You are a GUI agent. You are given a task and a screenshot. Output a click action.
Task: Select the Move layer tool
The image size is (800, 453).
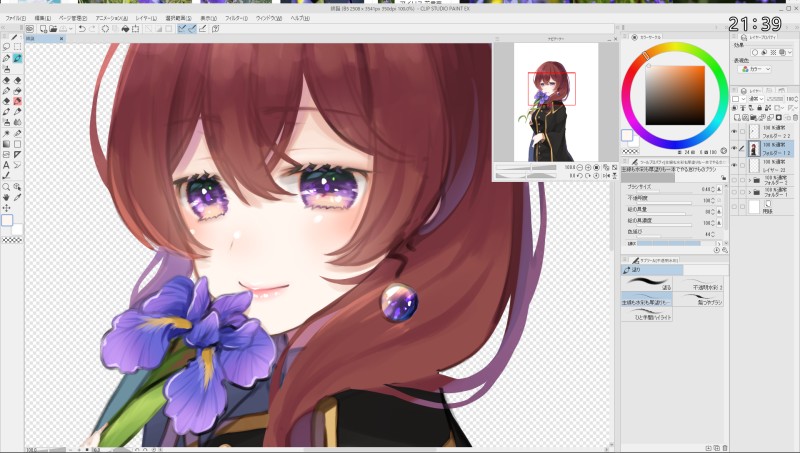[x=6, y=208]
